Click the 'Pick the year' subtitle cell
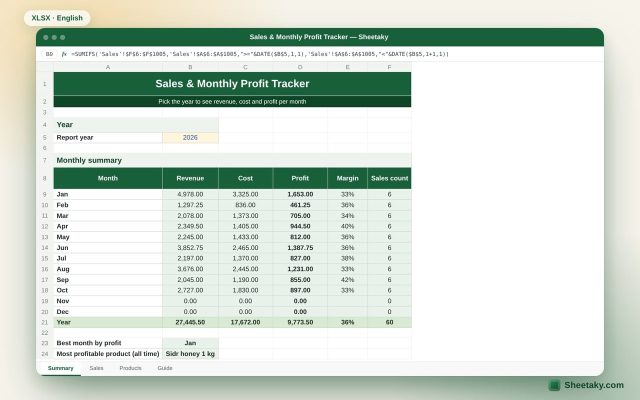640x400 pixels. coord(232,102)
